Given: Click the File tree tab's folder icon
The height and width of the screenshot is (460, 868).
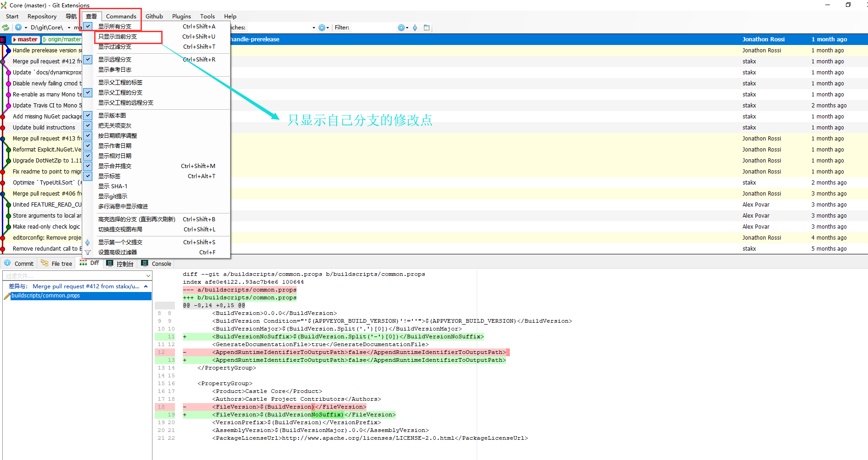Looking at the screenshot, I should 45,263.
